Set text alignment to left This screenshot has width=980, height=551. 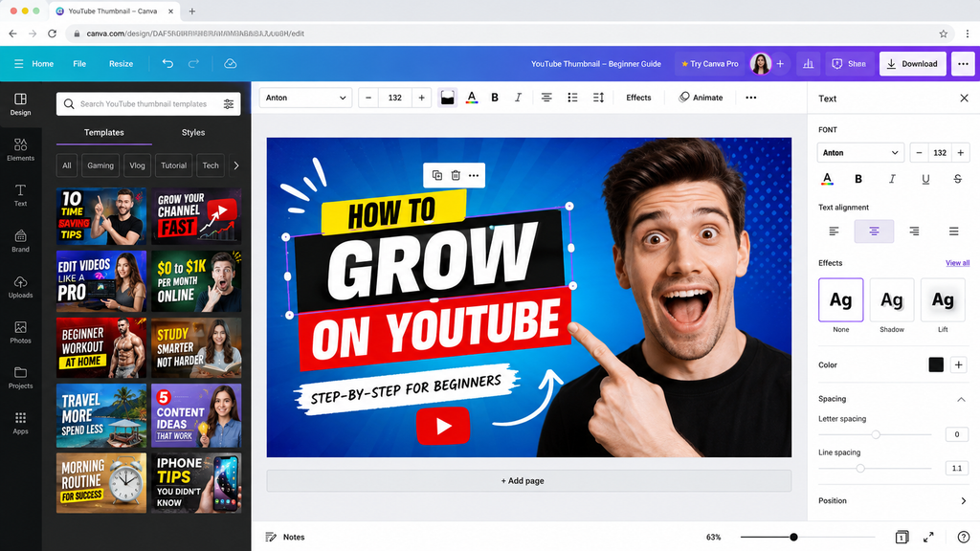point(834,231)
